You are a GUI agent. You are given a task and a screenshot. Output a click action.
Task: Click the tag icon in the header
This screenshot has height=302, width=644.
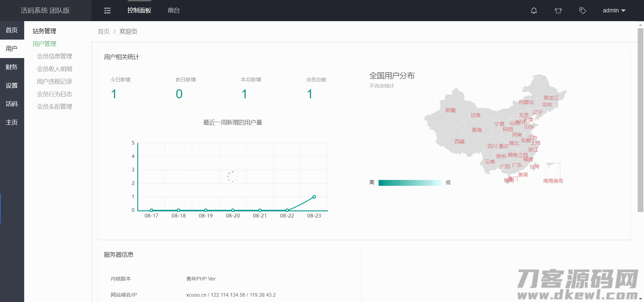583,11
